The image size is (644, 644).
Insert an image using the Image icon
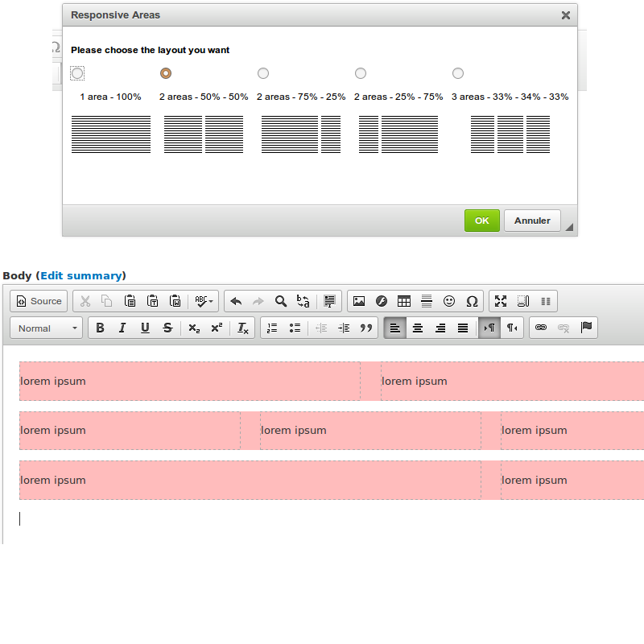pos(359,301)
